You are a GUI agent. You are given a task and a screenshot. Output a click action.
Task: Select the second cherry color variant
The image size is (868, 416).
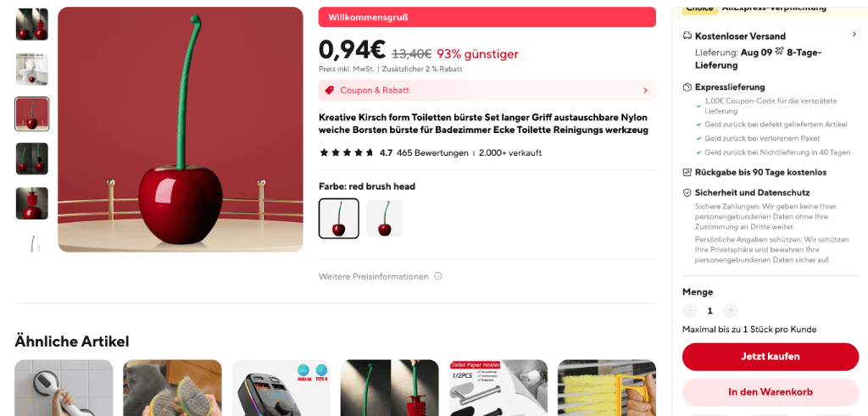[x=385, y=219]
